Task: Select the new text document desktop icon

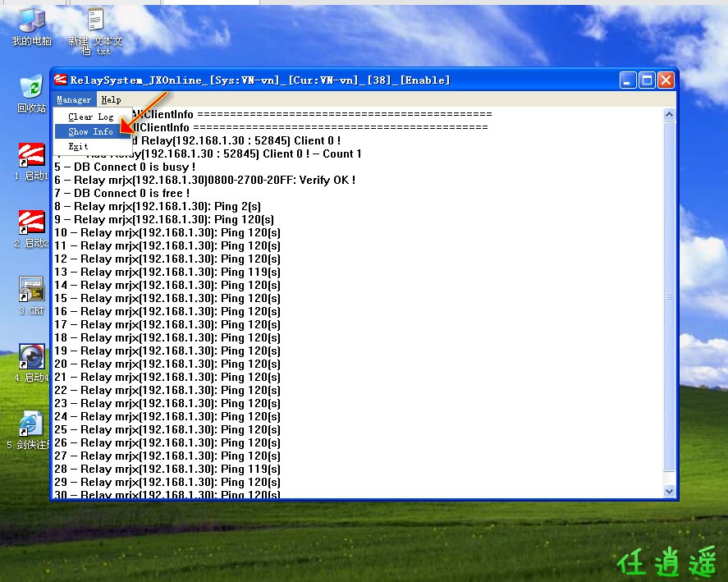Action: 96,31
